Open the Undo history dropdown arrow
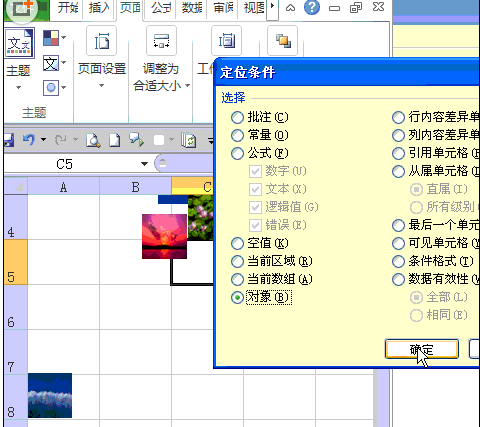This screenshot has height=427, width=480. [43, 139]
